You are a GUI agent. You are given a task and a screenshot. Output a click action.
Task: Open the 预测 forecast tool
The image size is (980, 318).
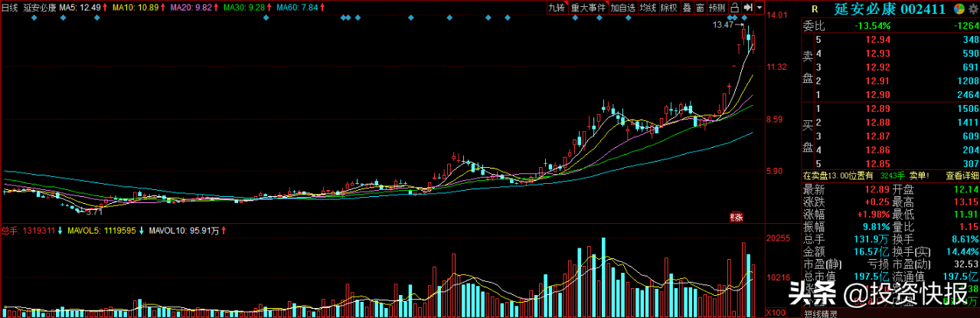point(717,7)
